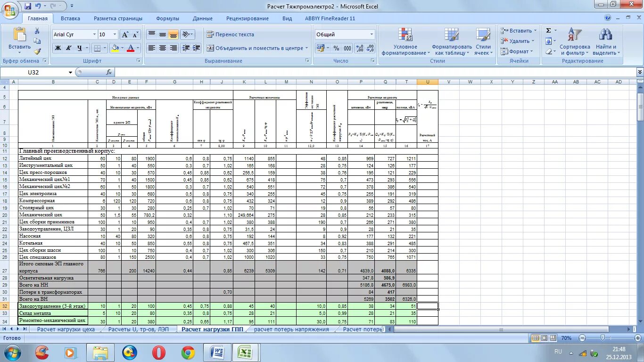Viewport: 644px width, 362px height.
Task: Toggle italic К formatting
Action: pos(68,48)
